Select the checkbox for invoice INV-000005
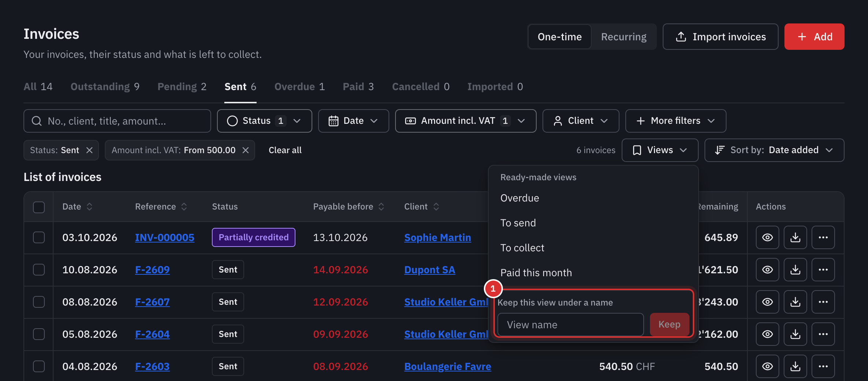Screen dimensions: 868x381 click(39, 237)
